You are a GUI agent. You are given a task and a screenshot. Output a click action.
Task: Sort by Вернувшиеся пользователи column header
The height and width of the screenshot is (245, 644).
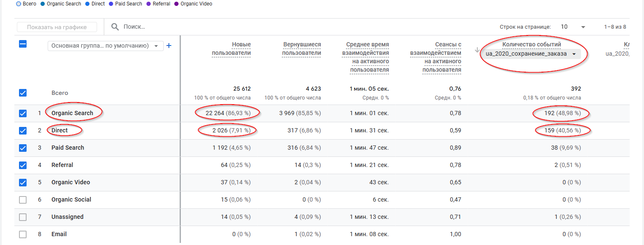coord(301,49)
